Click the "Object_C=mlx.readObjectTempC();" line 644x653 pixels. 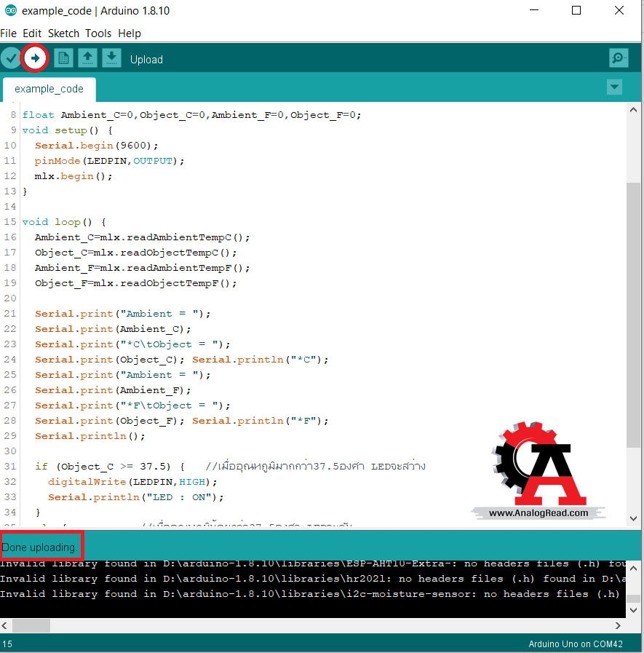click(135, 253)
